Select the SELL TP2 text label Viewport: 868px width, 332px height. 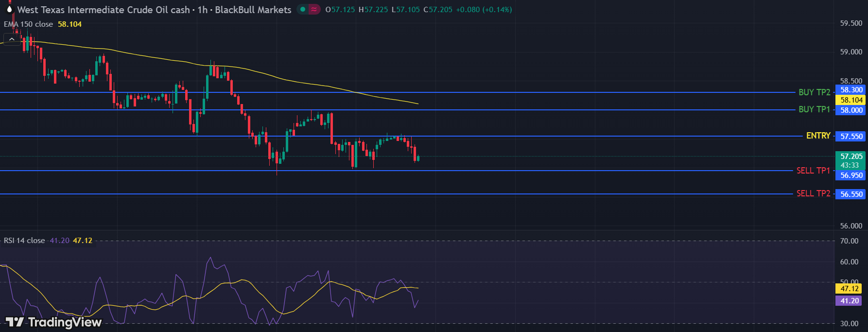point(813,193)
